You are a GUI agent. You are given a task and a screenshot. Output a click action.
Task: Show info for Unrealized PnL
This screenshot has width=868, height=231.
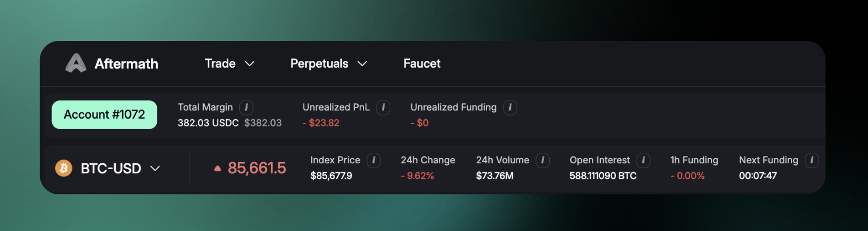tap(383, 108)
